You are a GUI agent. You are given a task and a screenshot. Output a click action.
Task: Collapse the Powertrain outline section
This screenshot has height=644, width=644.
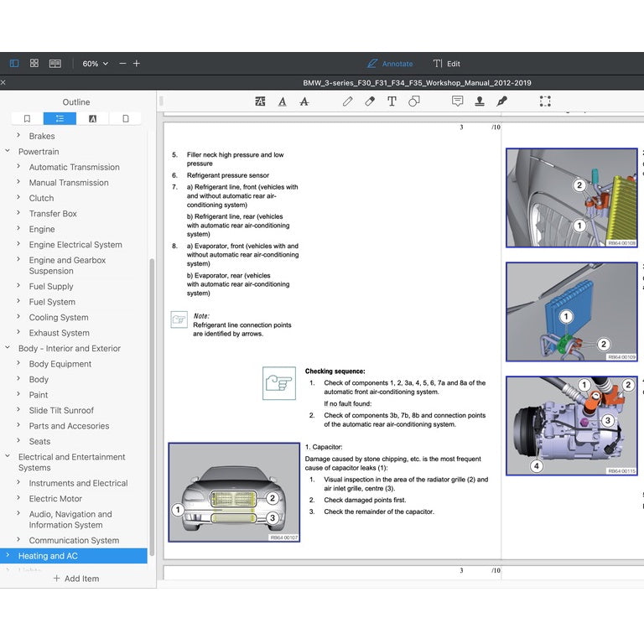pos(8,151)
